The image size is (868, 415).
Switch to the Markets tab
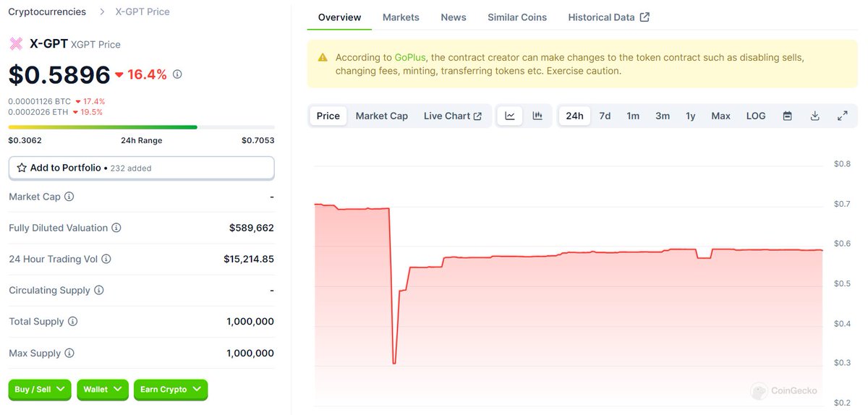401,17
